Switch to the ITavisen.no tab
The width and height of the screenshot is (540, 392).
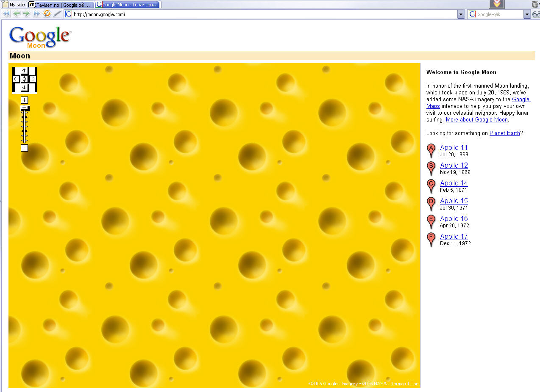pos(61,5)
